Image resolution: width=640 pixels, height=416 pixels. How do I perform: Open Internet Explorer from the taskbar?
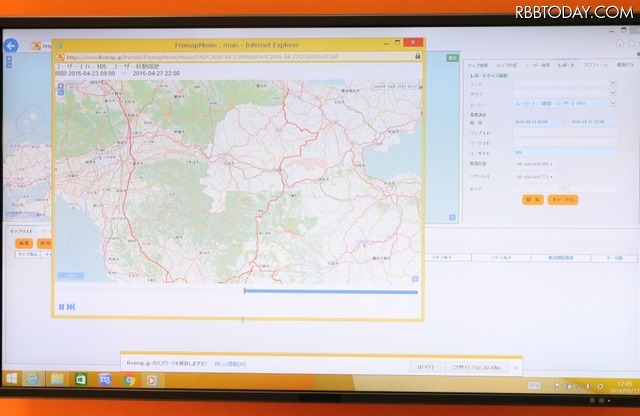coord(33,380)
